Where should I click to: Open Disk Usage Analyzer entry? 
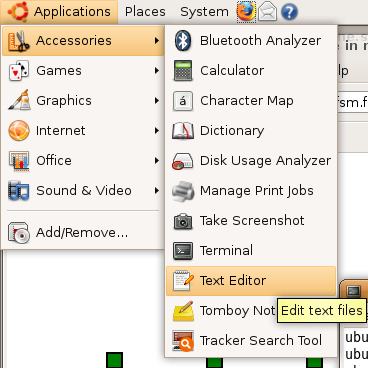coord(251,161)
